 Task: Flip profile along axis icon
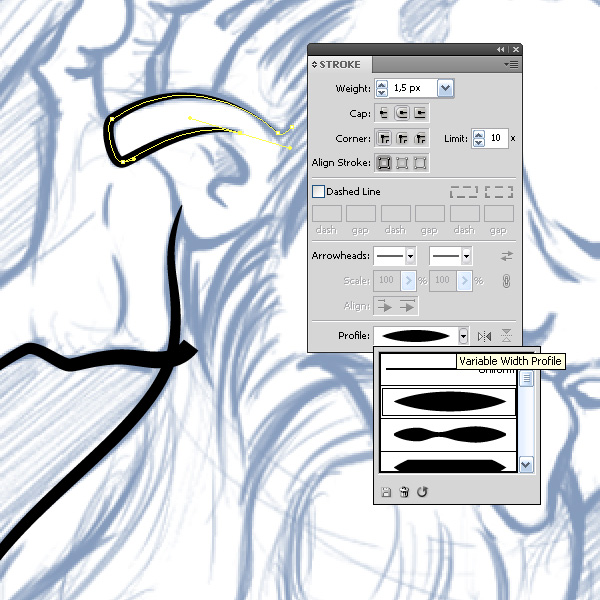(x=484, y=336)
